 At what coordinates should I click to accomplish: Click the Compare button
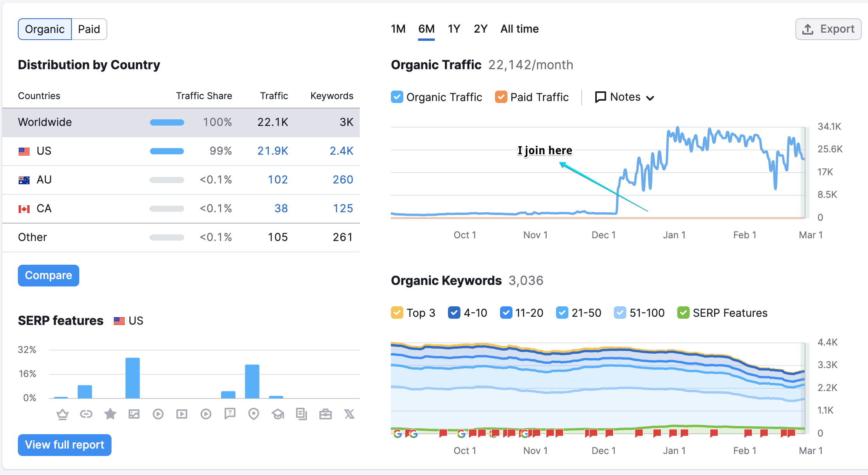point(49,276)
